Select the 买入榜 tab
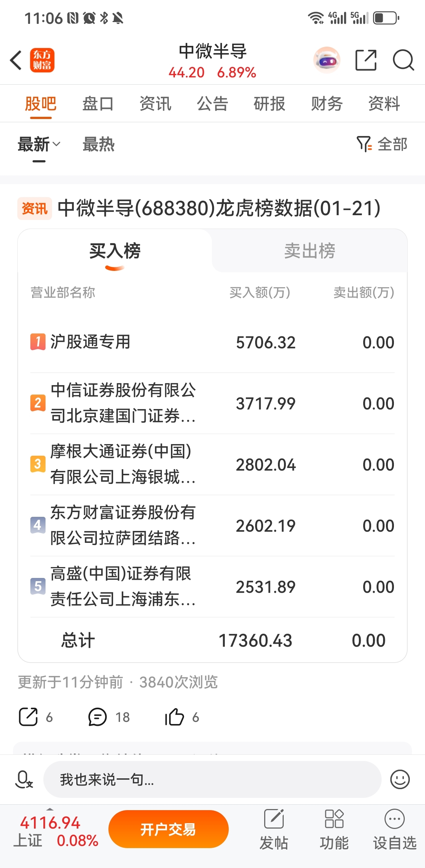This screenshot has width=425, height=868. coord(115,251)
